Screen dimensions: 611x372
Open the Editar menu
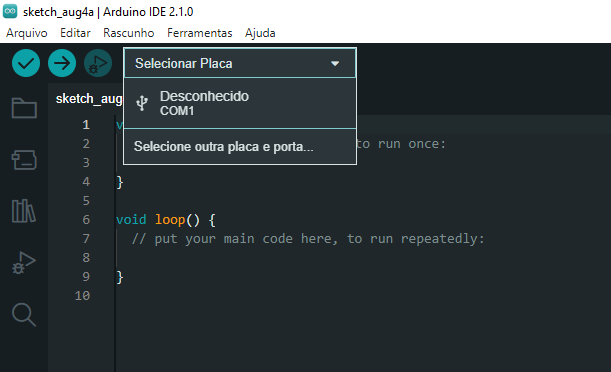pyautogui.click(x=75, y=33)
